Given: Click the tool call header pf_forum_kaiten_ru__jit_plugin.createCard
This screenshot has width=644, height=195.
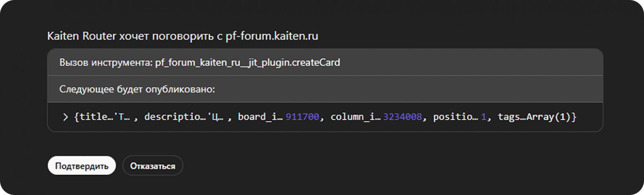Looking at the screenshot, I should 325,63.
